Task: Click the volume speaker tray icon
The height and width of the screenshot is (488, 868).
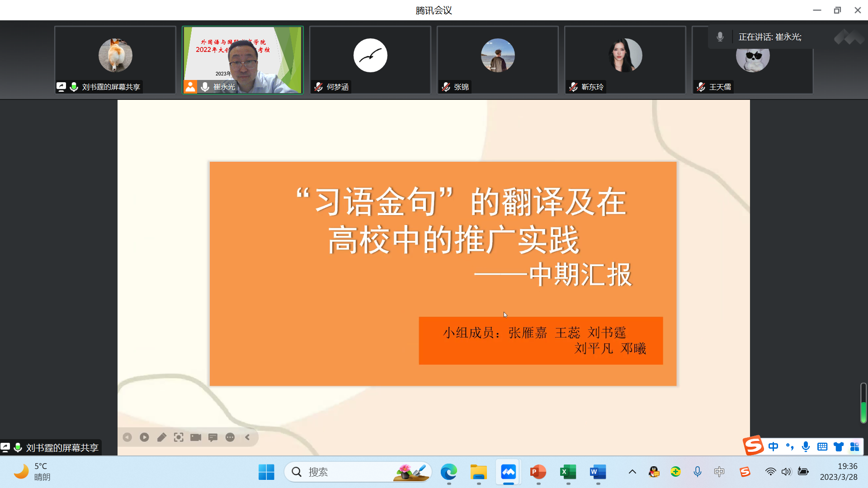Action: pyautogui.click(x=786, y=472)
